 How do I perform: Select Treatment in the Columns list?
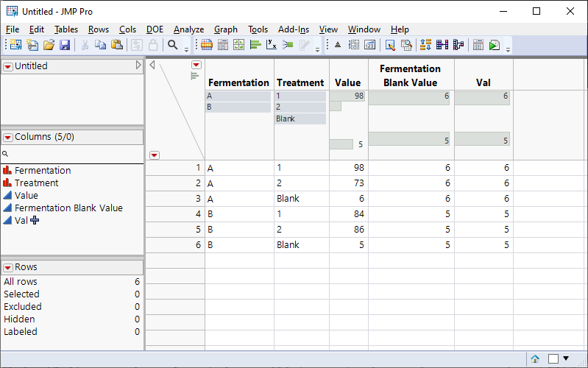click(x=36, y=183)
